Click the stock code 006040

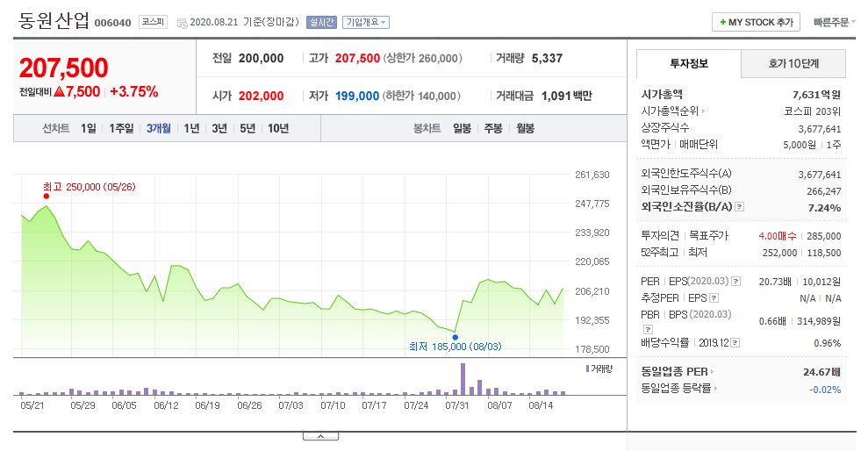(x=113, y=23)
